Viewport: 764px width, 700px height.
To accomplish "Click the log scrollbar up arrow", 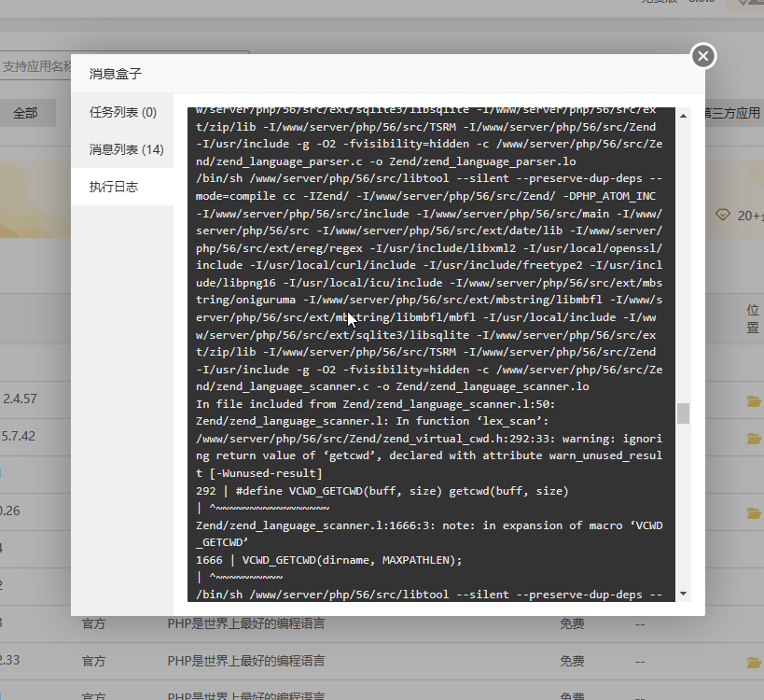I will click(683, 116).
